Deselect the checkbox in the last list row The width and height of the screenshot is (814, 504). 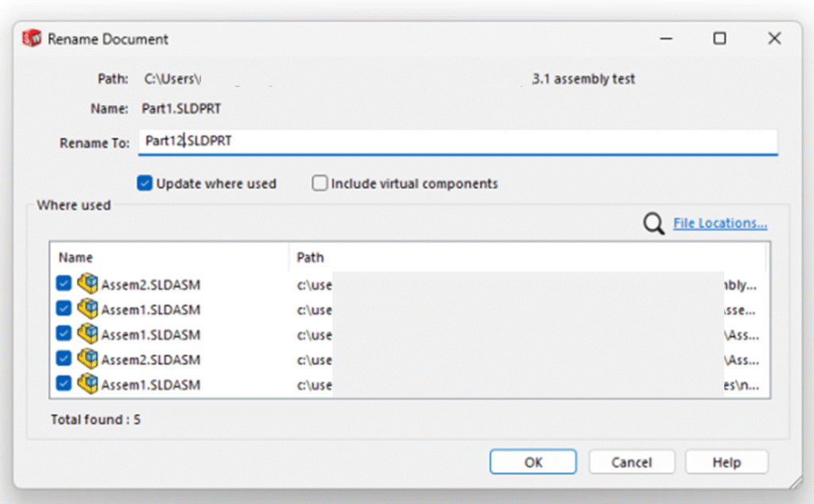click(64, 385)
